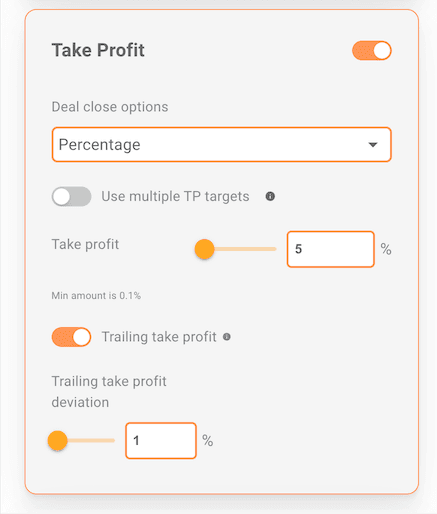Screen dimensions: 437x514
Task: Click the dropdown arrow beside Percentage
Action: [373, 145]
